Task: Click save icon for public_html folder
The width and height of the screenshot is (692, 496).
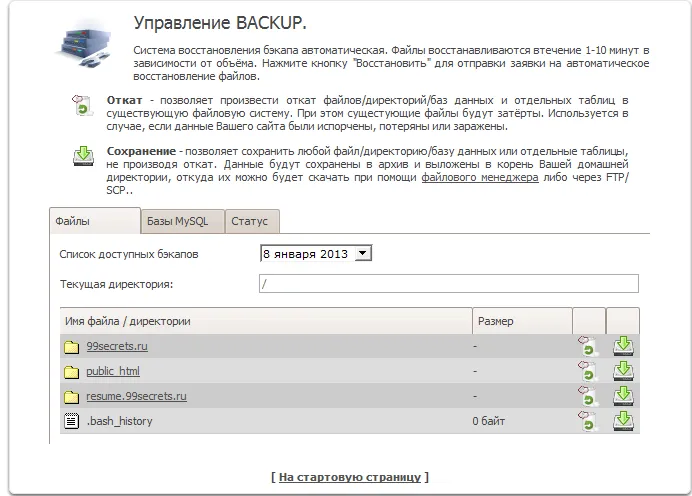Action: 624,371
